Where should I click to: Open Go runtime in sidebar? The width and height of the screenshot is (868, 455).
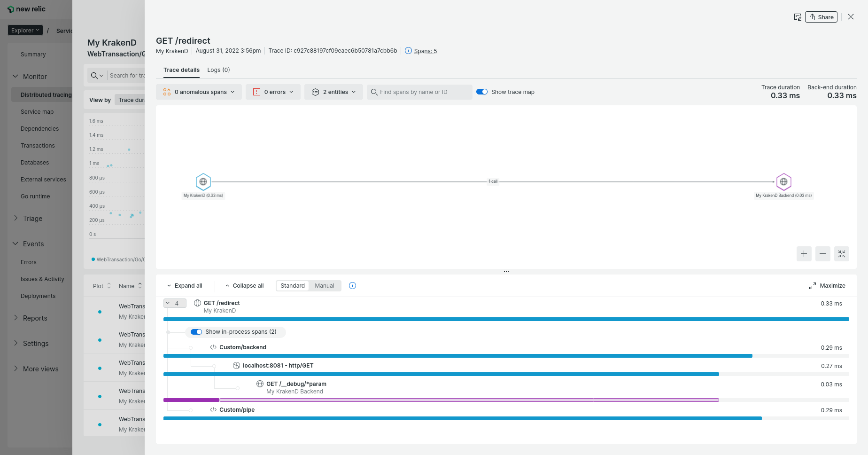pos(35,196)
